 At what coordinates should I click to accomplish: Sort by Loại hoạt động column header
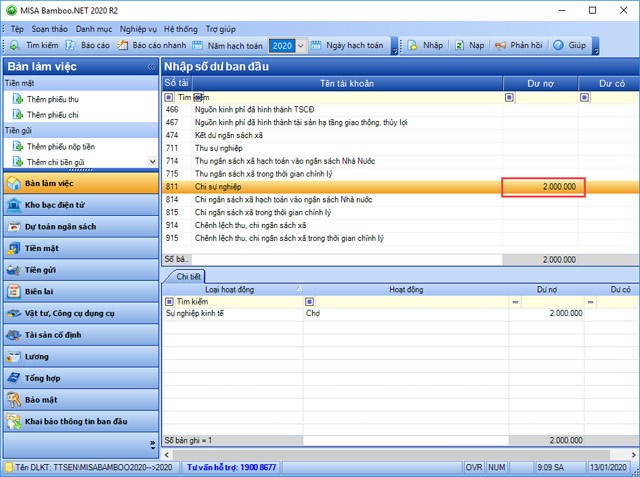point(232,289)
